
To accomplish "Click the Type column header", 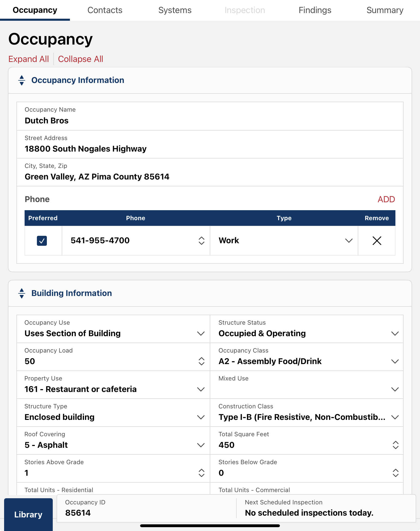I will point(284,218).
